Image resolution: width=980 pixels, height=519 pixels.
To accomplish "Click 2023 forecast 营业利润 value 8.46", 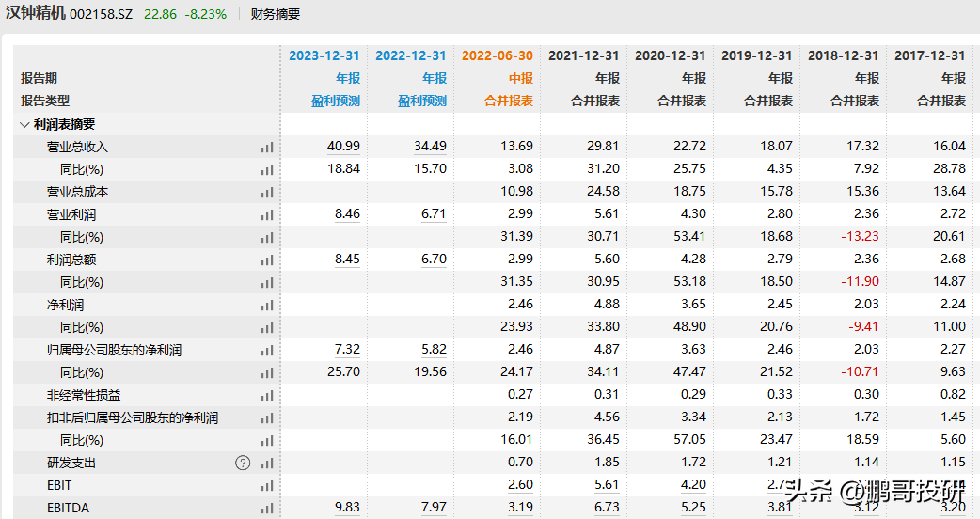I will click(347, 213).
